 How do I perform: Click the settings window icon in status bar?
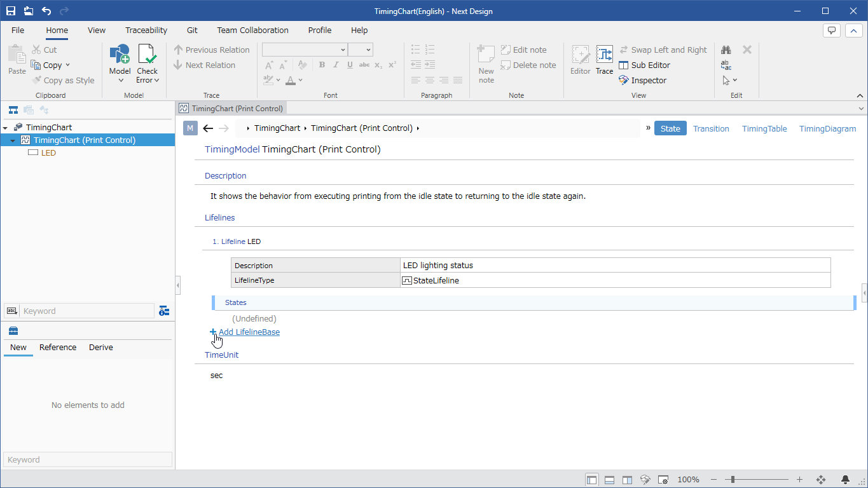pos(663,480)
